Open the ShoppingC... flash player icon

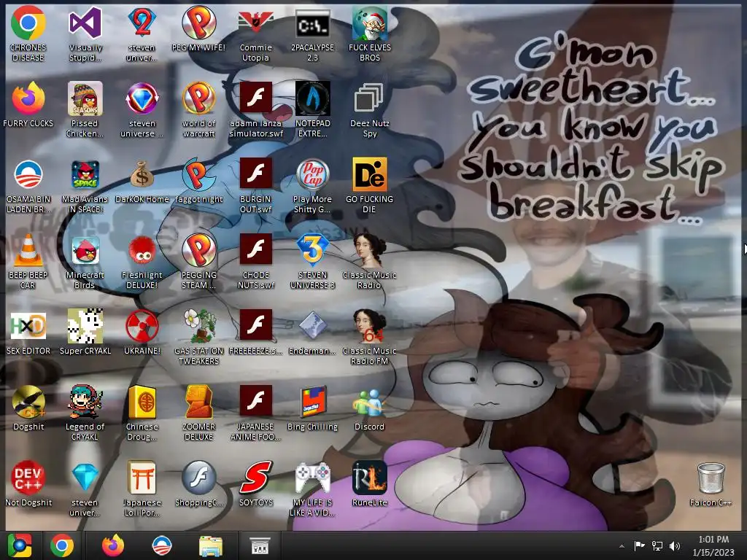click(198, 477)
